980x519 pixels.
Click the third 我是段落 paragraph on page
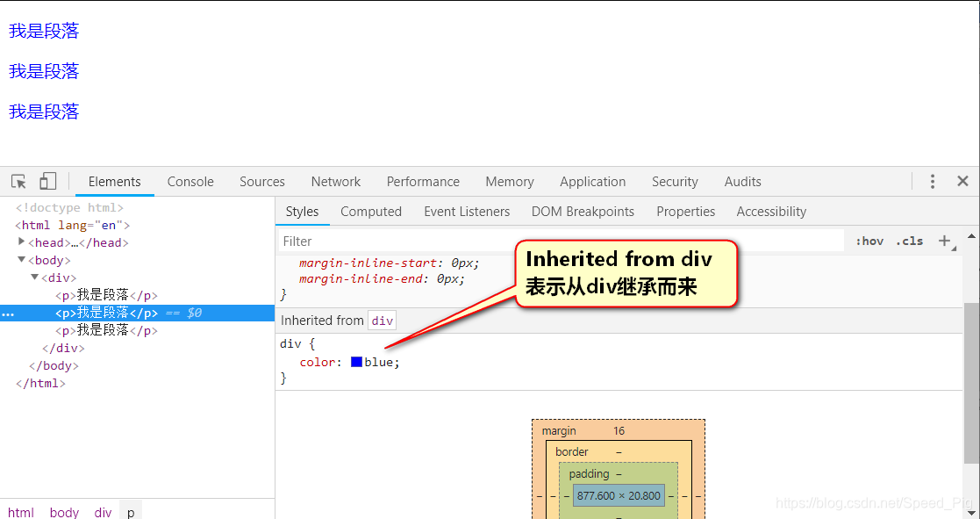pos(45,112)
